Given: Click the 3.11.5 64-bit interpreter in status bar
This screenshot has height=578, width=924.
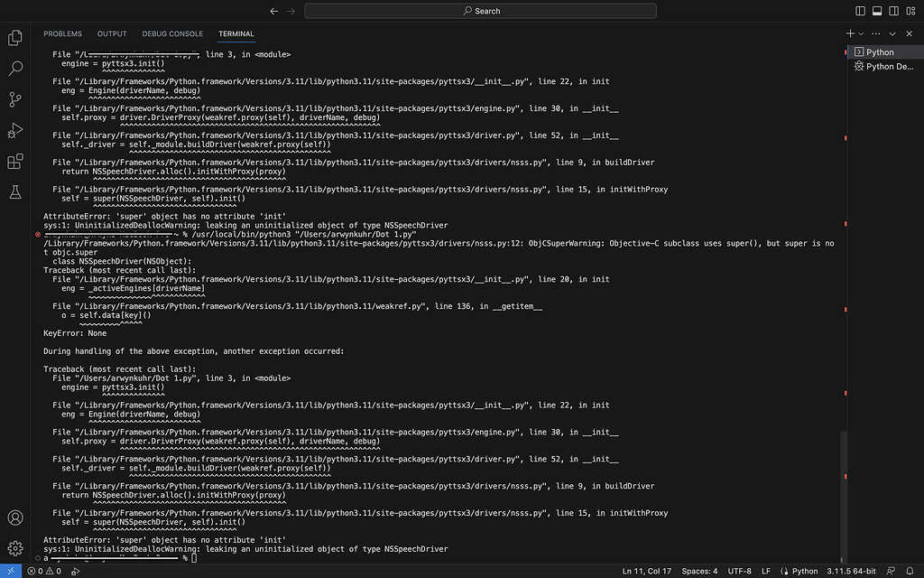Looking at the screenshot, I should (x=849, y=571).
